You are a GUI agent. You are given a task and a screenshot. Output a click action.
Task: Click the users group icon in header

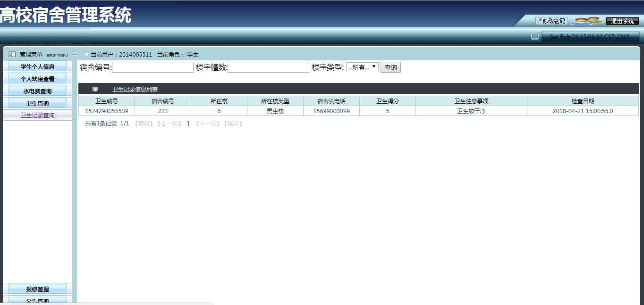(x=587, y=21)
